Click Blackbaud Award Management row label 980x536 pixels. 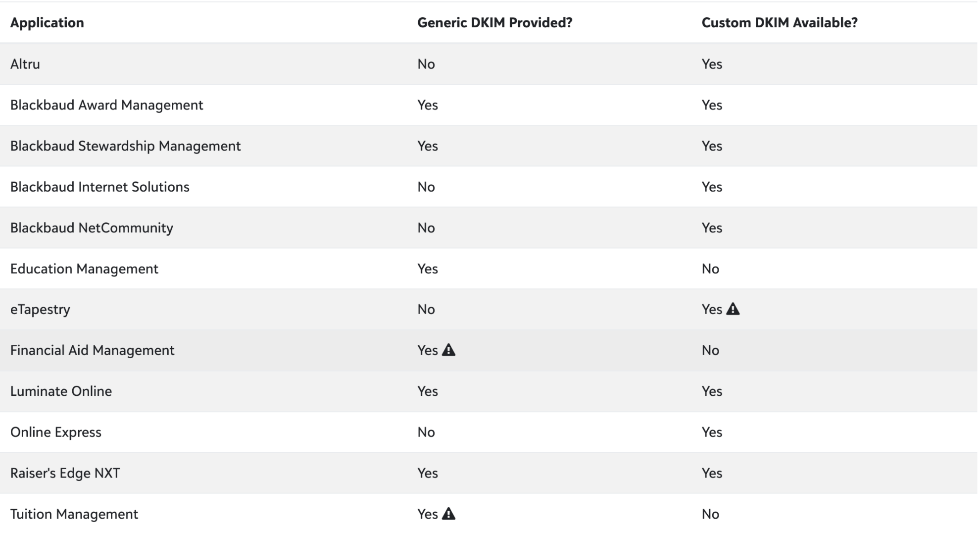click(106, 105)
